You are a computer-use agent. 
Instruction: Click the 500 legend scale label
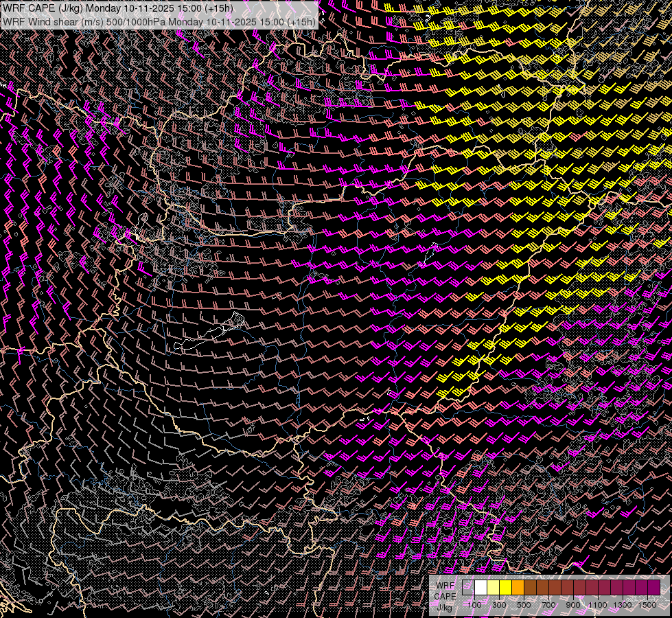point(524,605)
